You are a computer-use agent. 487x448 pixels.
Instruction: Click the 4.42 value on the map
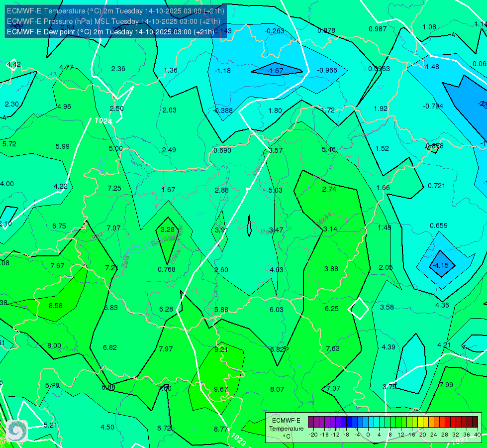13,65
